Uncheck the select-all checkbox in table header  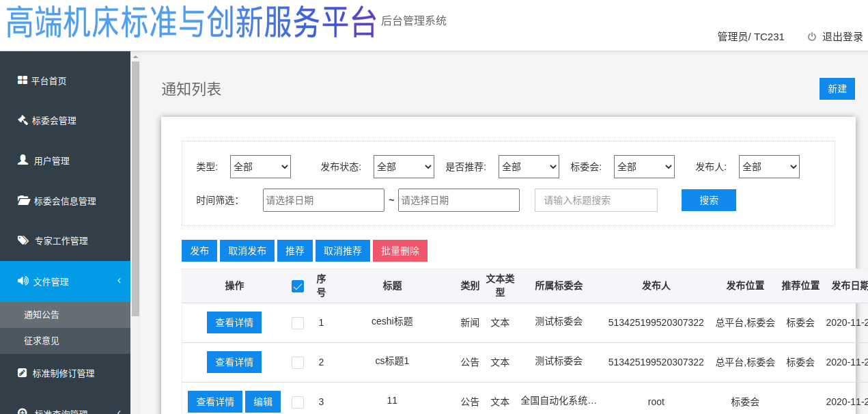(x=298, y=286)
